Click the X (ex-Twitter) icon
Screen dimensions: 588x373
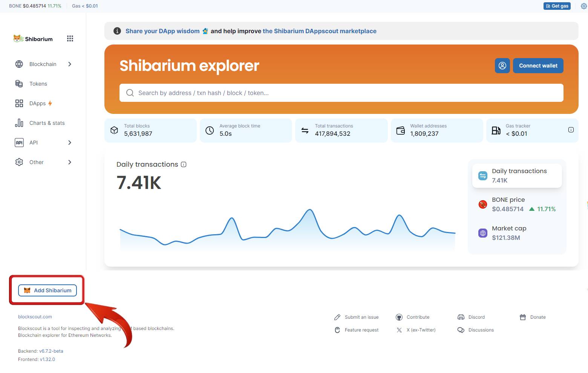tap(399, 330)
